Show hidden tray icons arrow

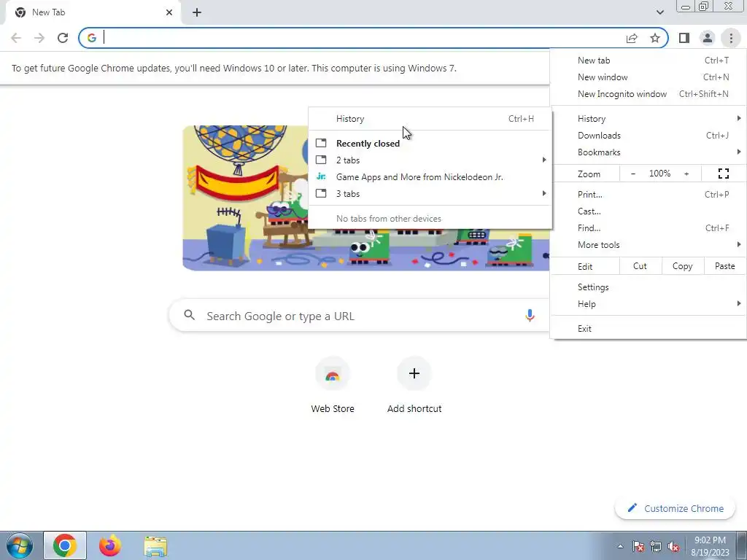click(x=620, y=546)
